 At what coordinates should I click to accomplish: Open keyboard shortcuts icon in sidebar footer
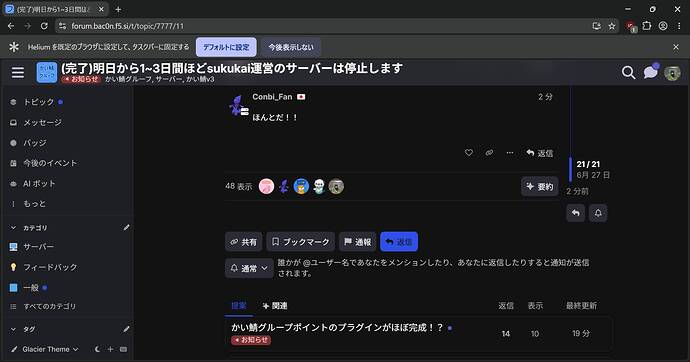[x=124, y=349]
